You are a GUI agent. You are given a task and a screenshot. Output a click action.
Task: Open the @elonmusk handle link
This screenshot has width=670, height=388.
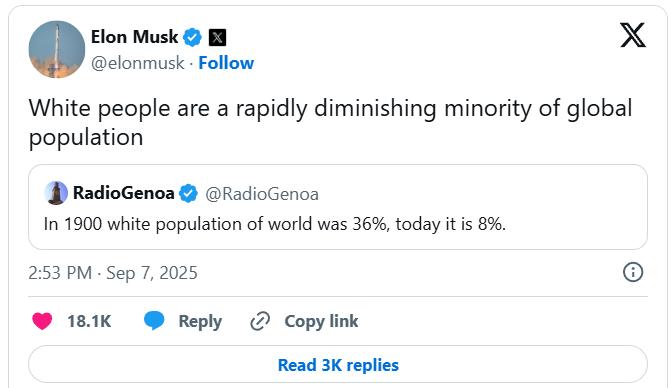pyautogui.click(x=138, y=63)
